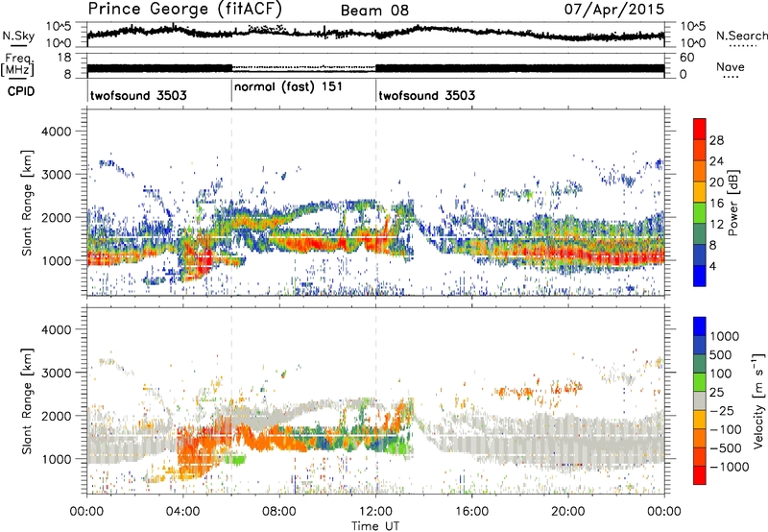Image resolution: width=768 pixels, height=532 pixels.
Task: Click the "CPID" row label
Action: click(x=21, y=91)
